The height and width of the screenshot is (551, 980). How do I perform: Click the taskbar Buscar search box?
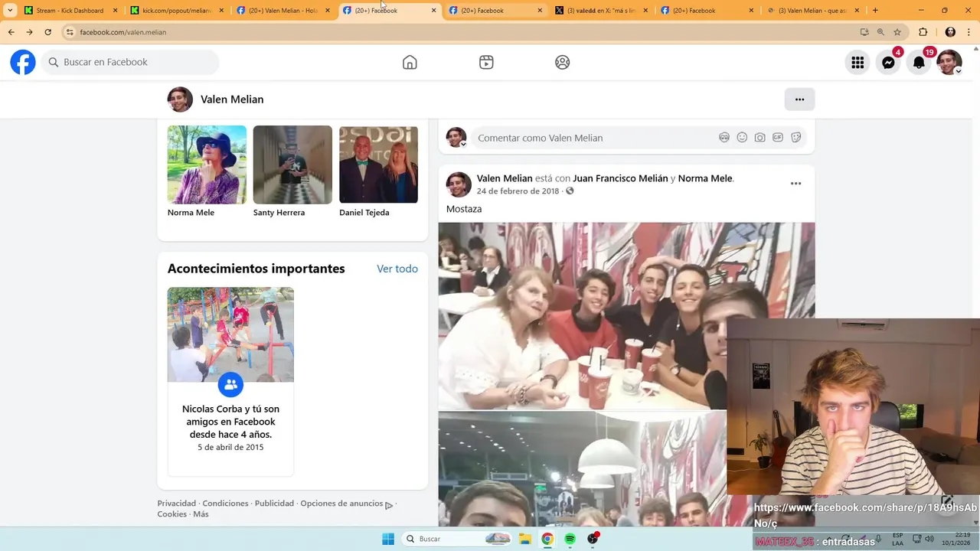(x=458, y=539)
